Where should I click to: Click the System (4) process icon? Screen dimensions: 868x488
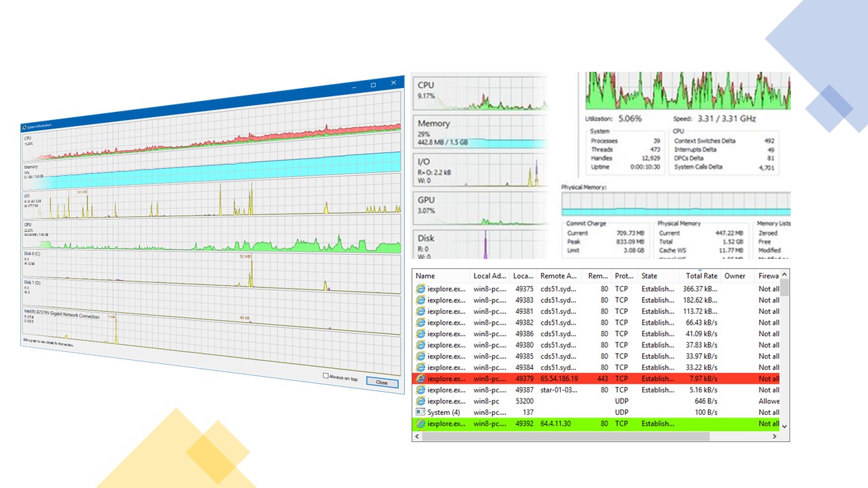click(x=420, y=412)
